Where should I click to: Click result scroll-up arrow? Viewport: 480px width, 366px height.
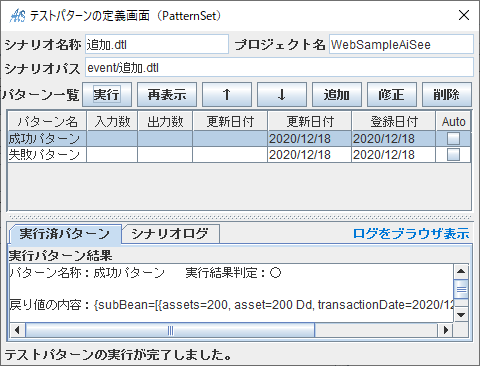point(461,271)
